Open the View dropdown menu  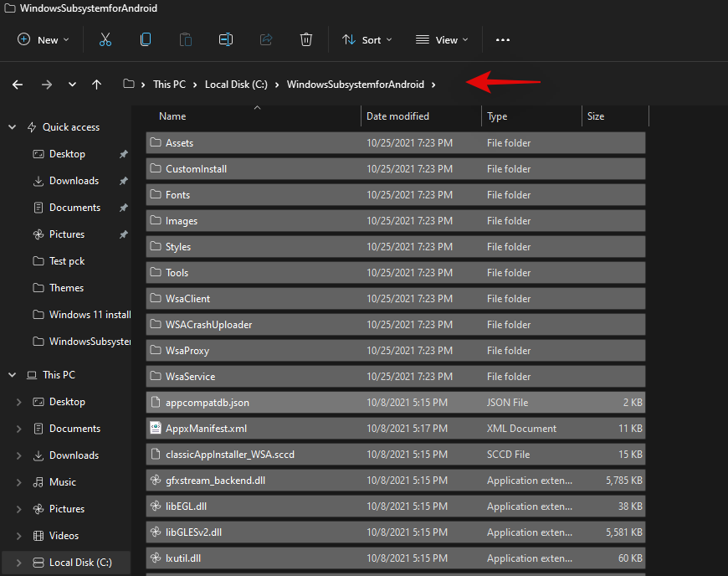[x=442, y=39]
